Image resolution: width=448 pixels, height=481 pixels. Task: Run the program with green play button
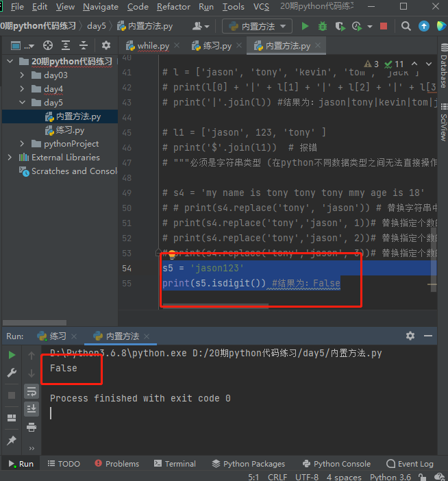coord(305,27)
